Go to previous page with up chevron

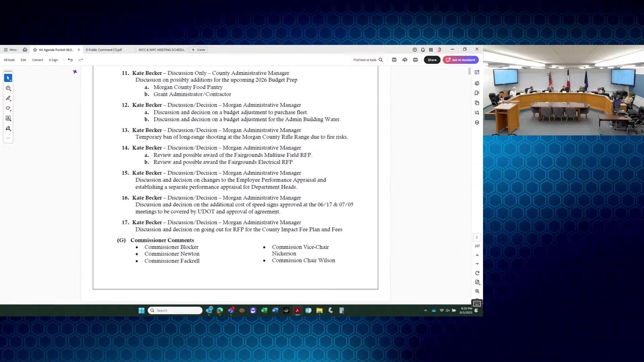tap(477, 255)
